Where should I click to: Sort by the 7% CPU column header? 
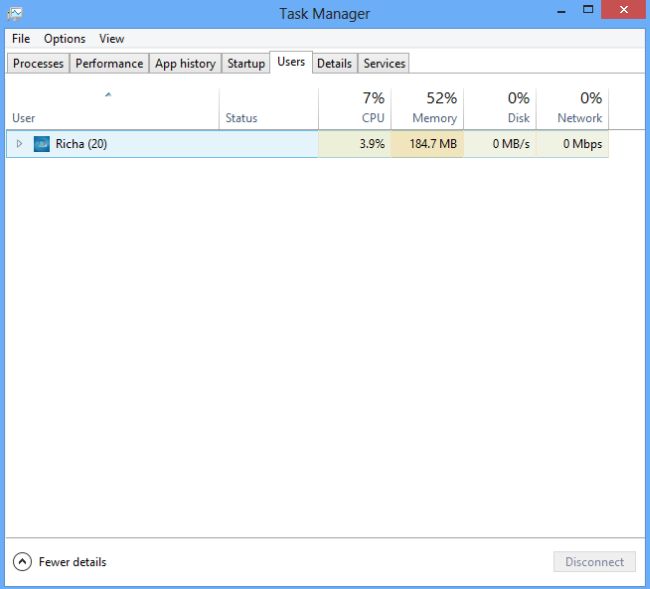[355, 109]
